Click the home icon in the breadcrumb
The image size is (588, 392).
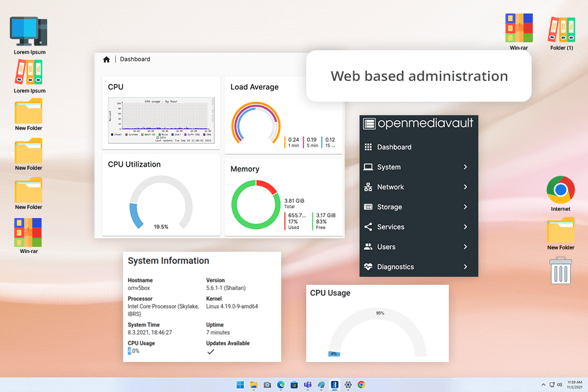tap(107, 59)
